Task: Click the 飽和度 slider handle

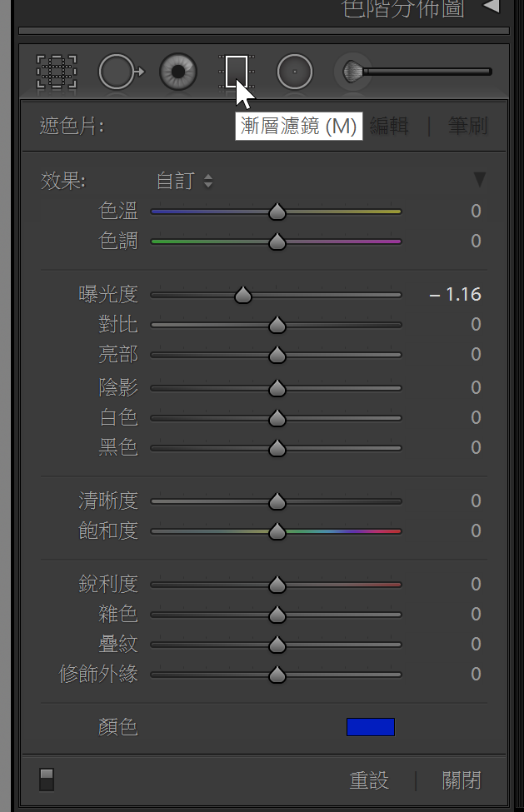Action: pyautogui.click(x=277, y=532)
